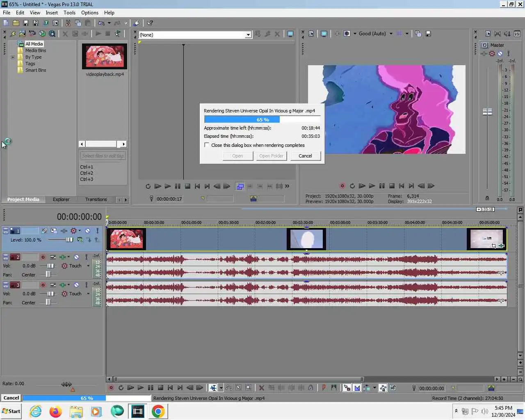Image resolution: width=525 pixels, height=420 pixels.
Task: Switch to the Transitions tab
Action: point(96,199)
